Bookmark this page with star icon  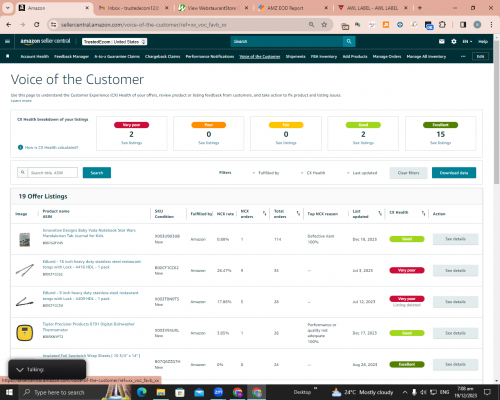(x=324, y=25)
